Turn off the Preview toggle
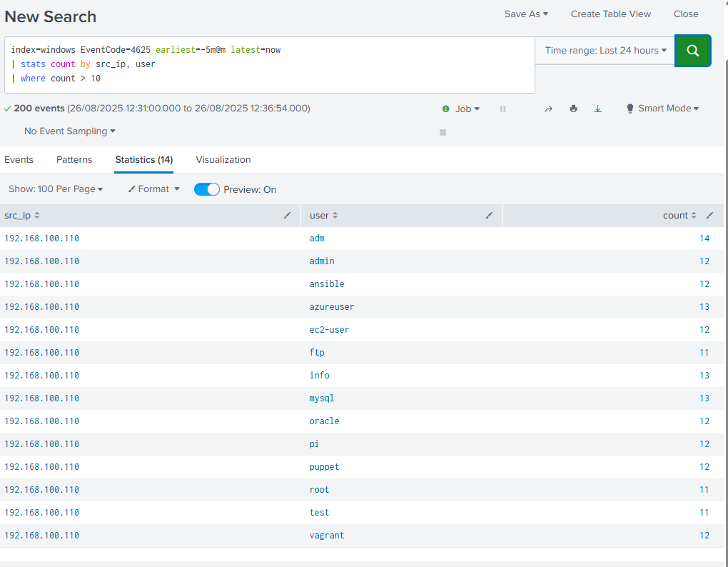The height and width of the screenshot is (567, 728). [207, 189]
